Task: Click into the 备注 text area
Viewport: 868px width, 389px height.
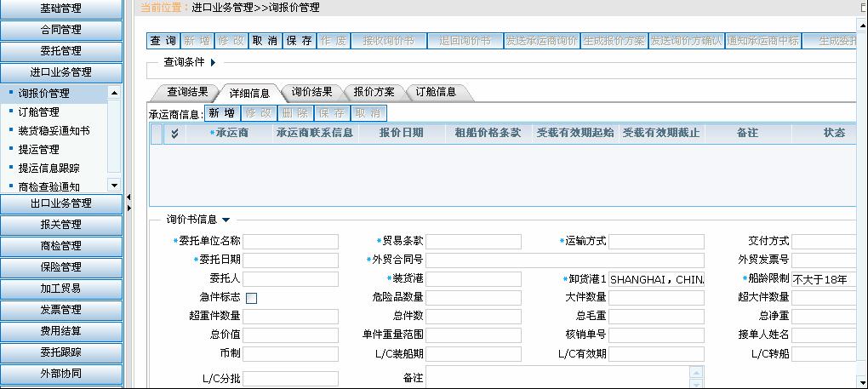Action: [558, 377]
